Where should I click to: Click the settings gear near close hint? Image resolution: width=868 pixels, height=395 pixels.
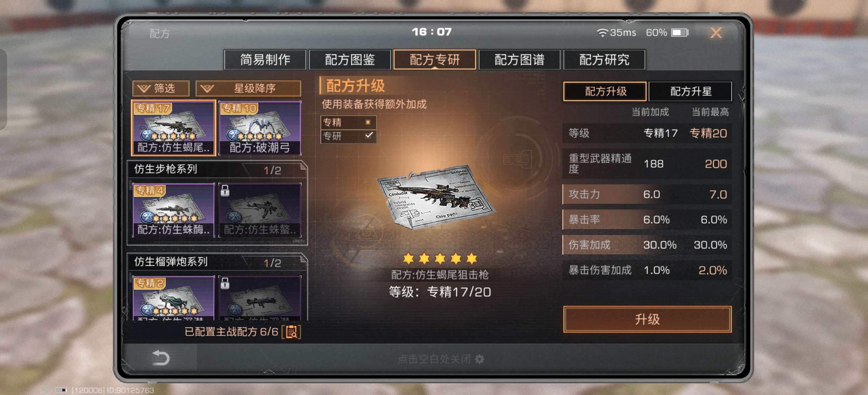[479, 359]
